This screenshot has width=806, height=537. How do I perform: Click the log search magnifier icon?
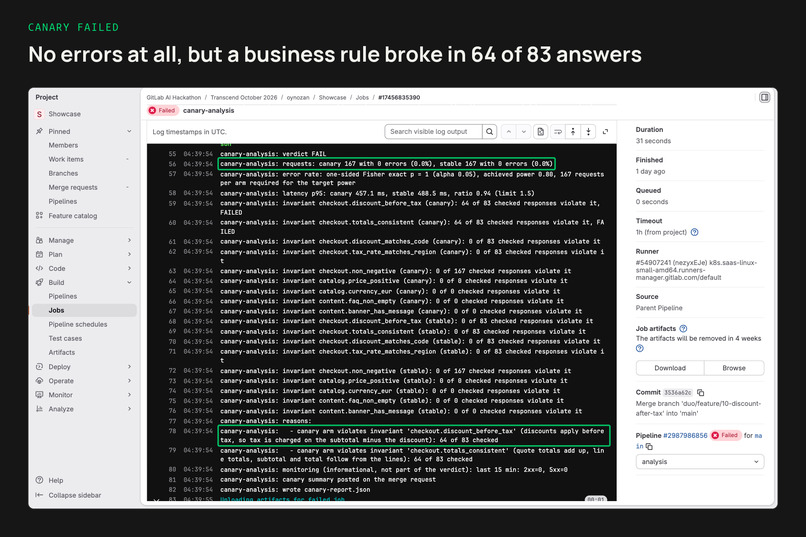(x=490, y=132)
